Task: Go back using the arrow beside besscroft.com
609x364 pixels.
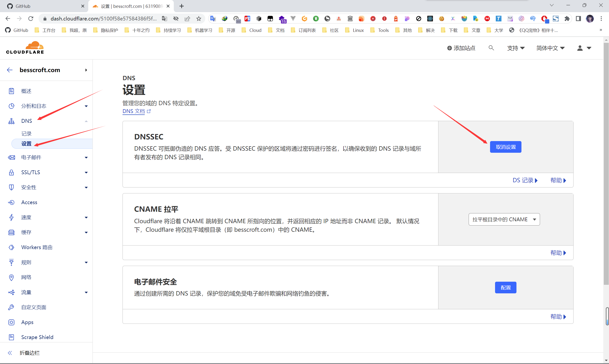Action: 10,70
